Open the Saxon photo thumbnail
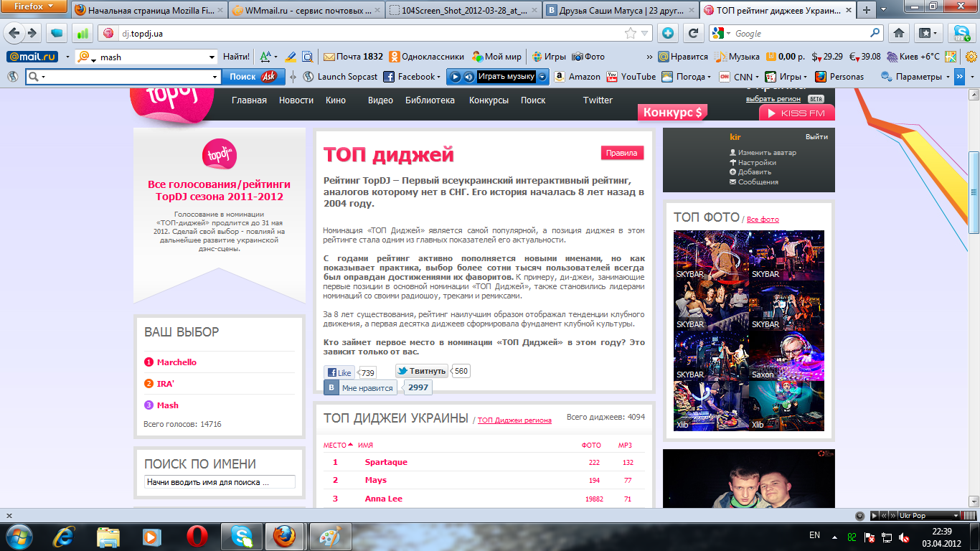This screenshot has width=980, height=551. (786, 356)
